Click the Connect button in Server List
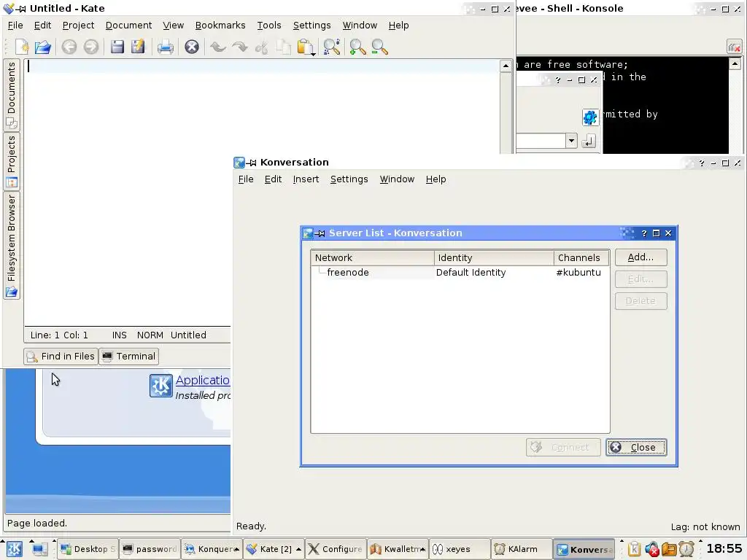 [x=563, y=447]
